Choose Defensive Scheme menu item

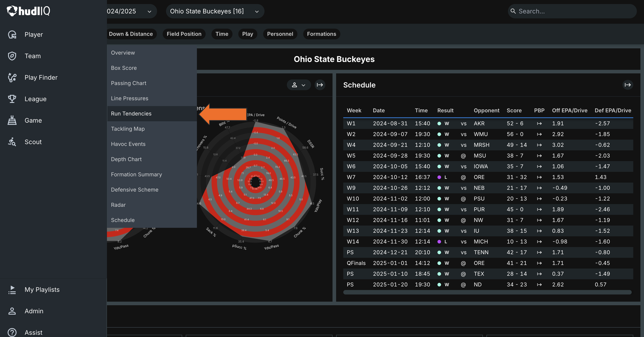tap(152, 190)
